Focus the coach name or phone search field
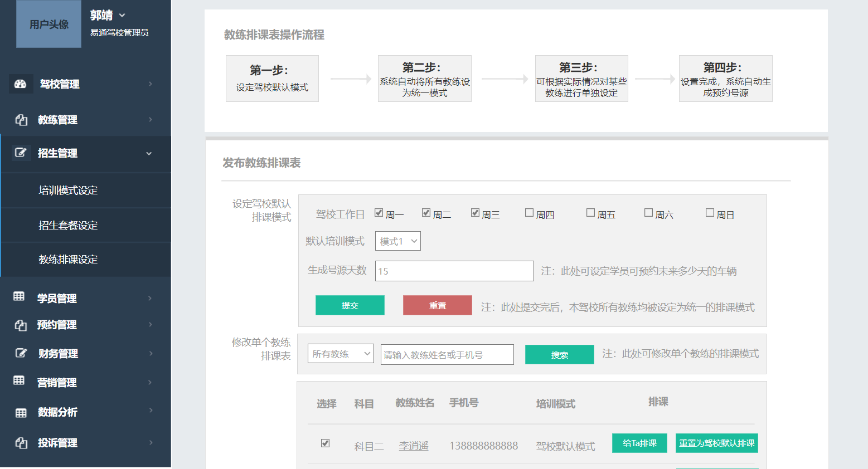868x469 pixels. [447, 355]
